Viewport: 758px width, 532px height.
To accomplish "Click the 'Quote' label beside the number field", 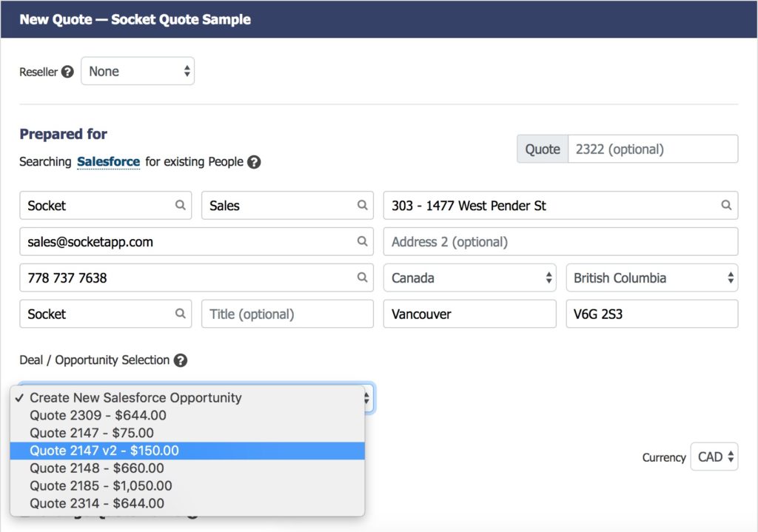I will pos(543,149).
